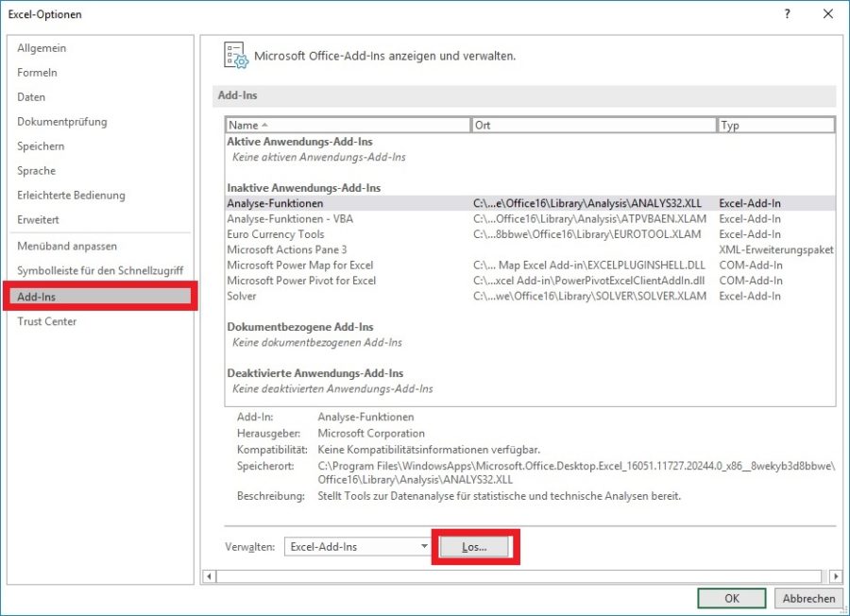Confirm changes with the OK button

tap(731, 598)
